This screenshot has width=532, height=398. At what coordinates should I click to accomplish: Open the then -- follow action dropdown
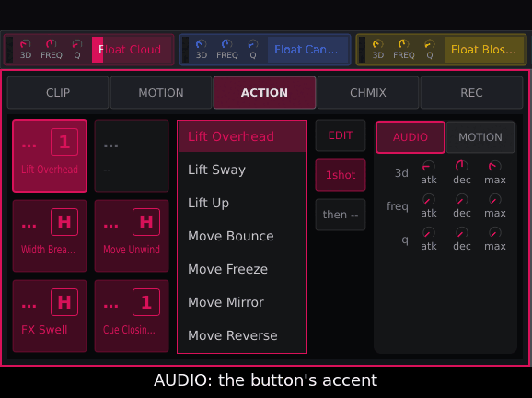coord(341,215)
